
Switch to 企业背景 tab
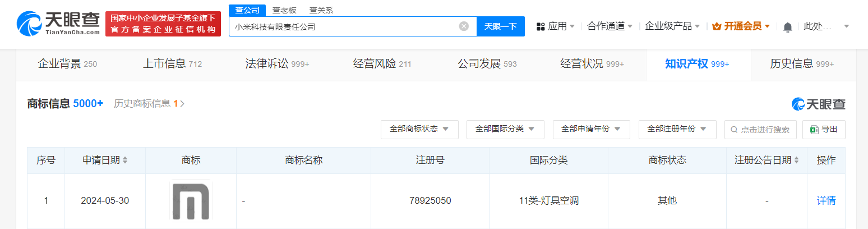67,64
